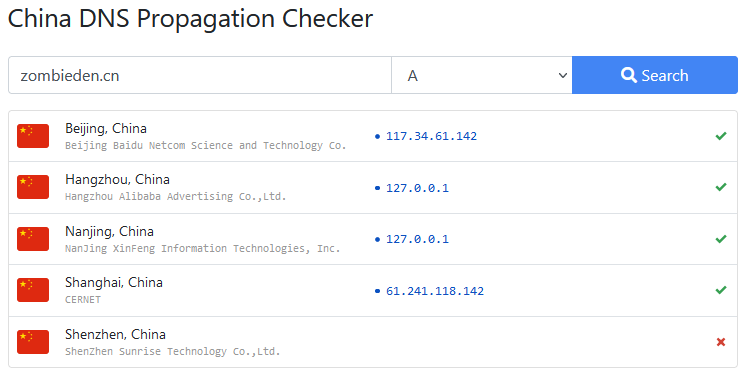Open the Hangzhou 127.0.0.1 IP link
749x378 pixels.
417,188
